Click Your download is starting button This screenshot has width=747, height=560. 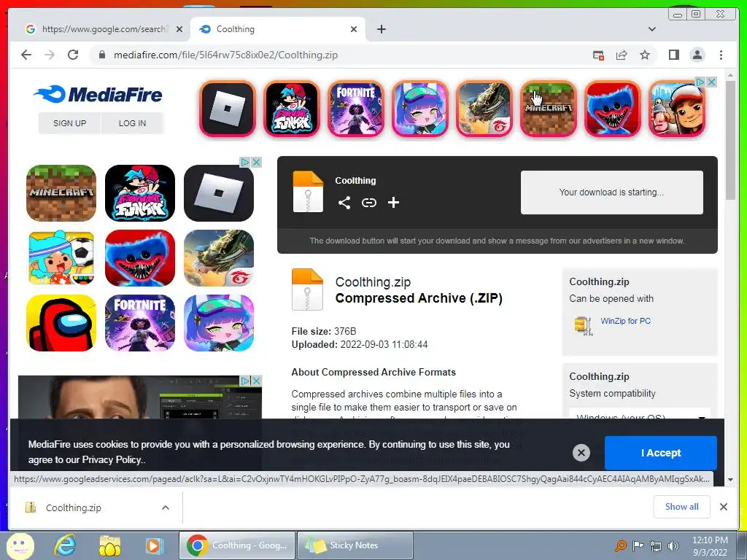tap(612, 192)
